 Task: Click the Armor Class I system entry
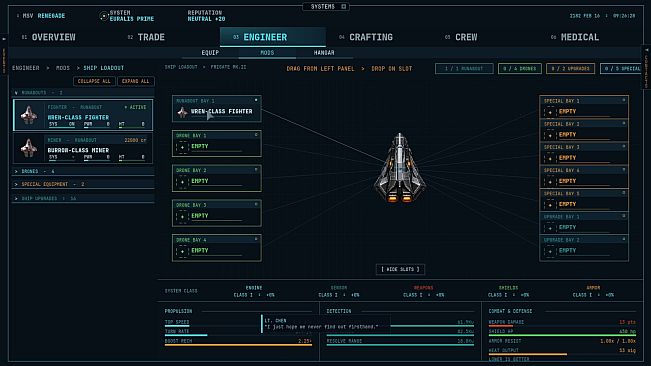[x=593, y=291]
